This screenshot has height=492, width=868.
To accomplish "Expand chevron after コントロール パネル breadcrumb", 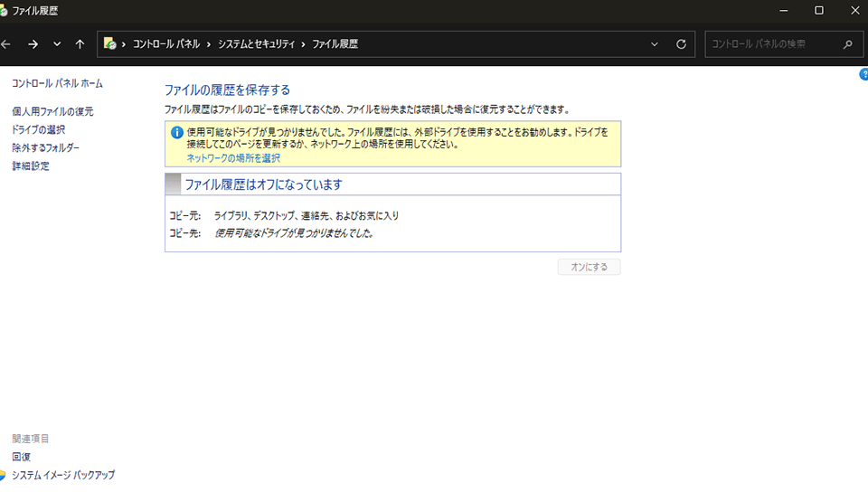I will 209,44.
